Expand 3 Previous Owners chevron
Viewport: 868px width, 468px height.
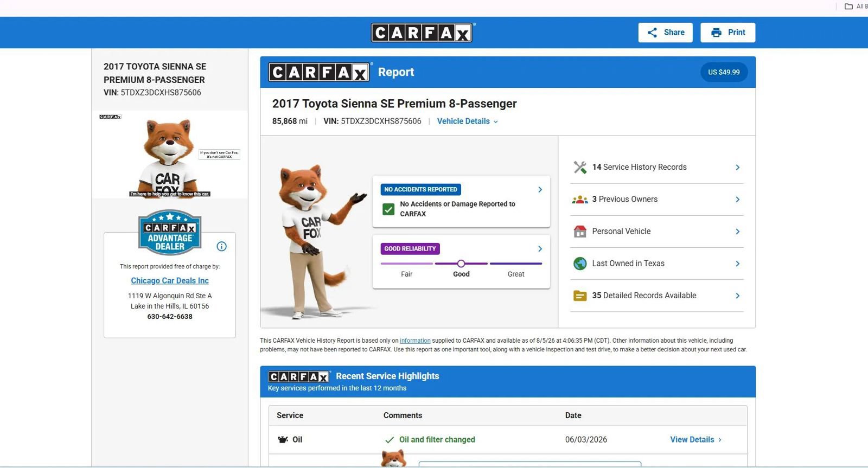point(737,200)
